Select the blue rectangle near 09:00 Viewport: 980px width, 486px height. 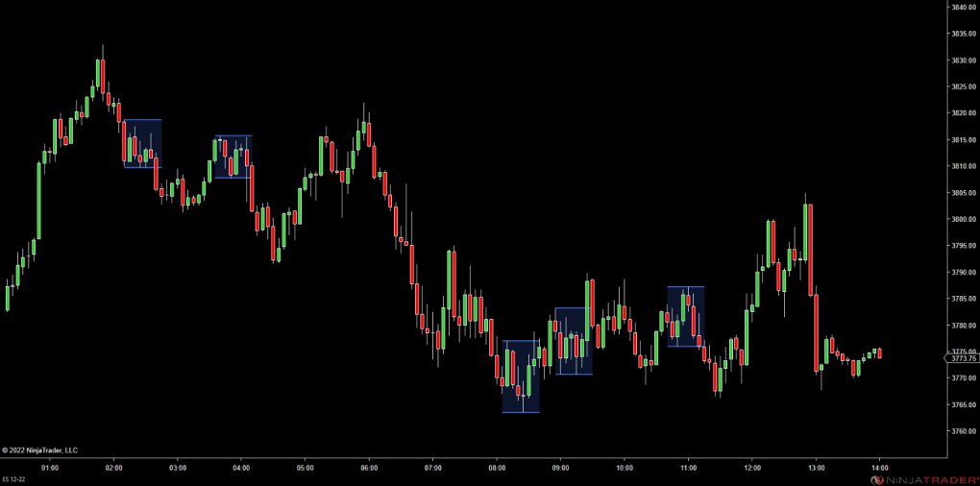tap(574, 341)
